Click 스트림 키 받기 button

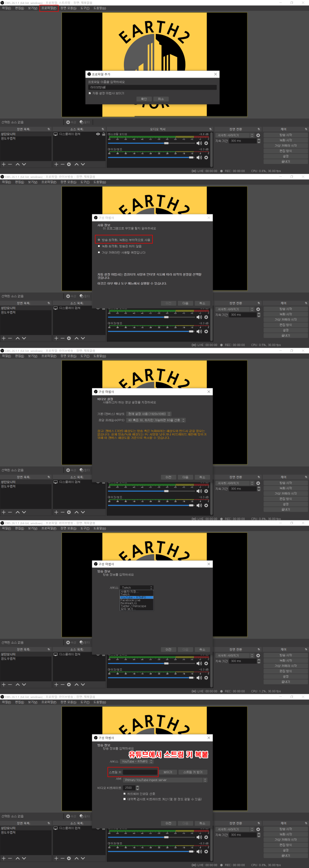coord(193,772)
